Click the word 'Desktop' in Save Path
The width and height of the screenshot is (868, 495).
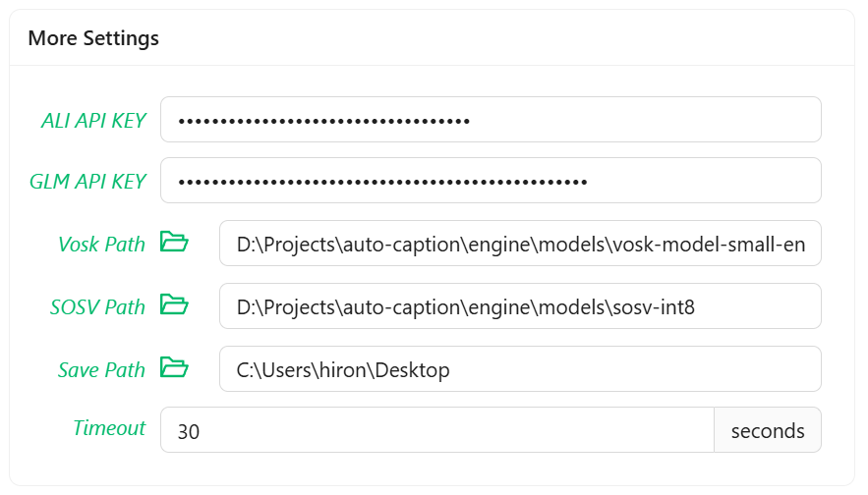tap(412, 370)
